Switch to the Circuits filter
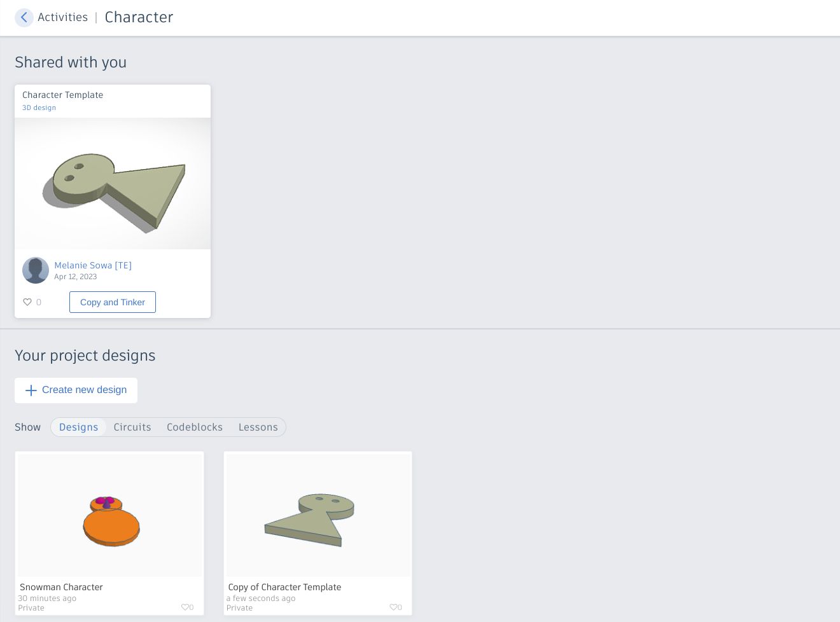The height and width of the screenshot is (622, 840). tap(132, 427)
